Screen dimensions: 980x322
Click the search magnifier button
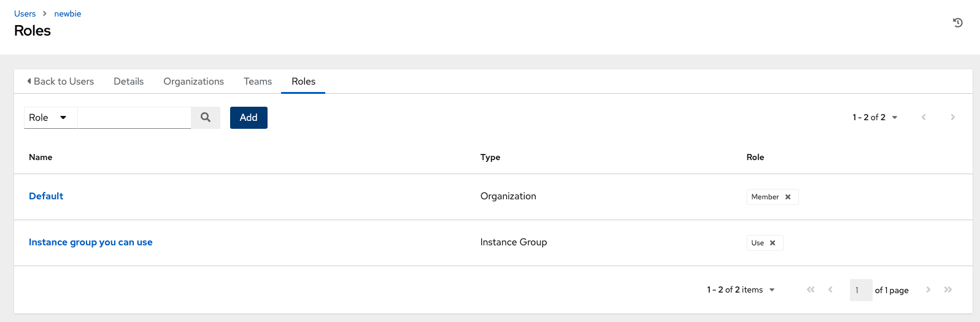[206, 117]
